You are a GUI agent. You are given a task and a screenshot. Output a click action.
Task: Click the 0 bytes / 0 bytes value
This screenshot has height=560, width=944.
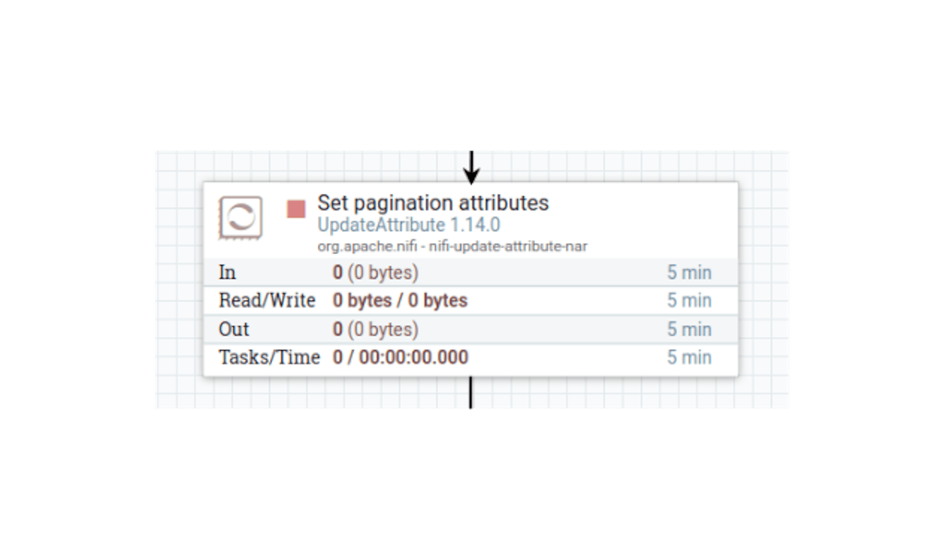(x=401, y=300)
